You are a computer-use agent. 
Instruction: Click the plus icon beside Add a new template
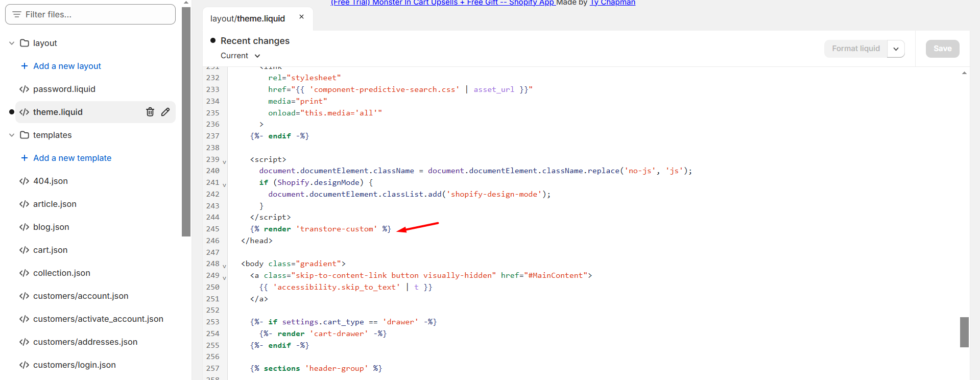click(24, 158)
